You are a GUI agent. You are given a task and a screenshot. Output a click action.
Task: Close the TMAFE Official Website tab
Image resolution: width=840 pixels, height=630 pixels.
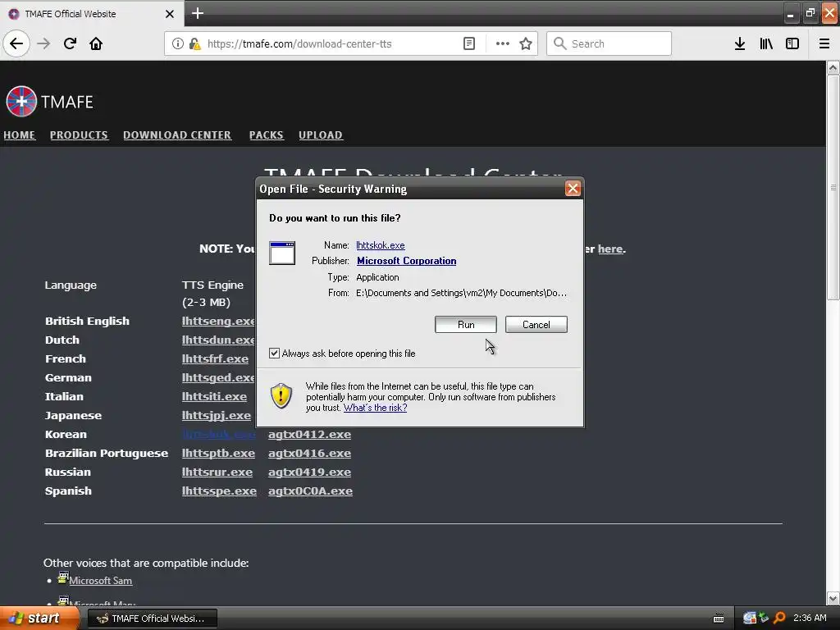[170, 14]
